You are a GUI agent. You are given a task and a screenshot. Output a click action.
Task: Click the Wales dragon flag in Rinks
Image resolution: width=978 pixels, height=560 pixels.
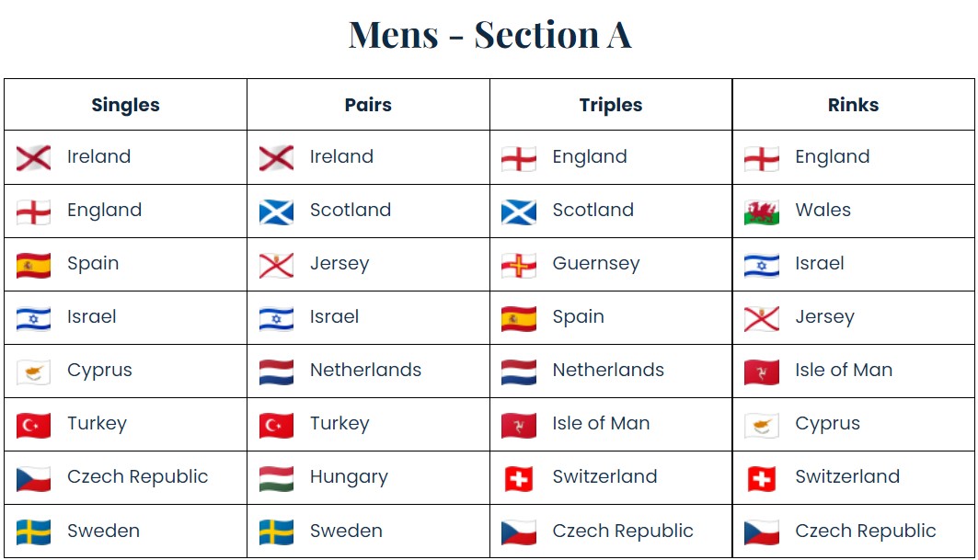click(762, 212)
